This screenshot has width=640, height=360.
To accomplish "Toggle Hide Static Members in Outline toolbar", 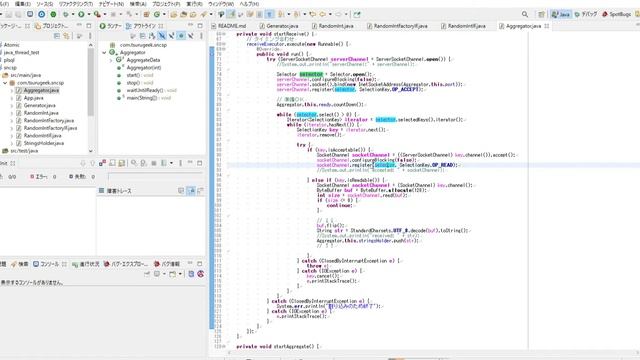I will click(x=171, y=36).
